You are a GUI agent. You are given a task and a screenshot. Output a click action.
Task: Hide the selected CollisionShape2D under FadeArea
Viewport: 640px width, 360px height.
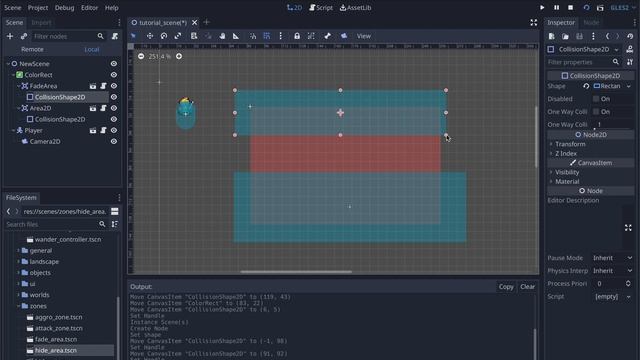(x=113, y=97)
